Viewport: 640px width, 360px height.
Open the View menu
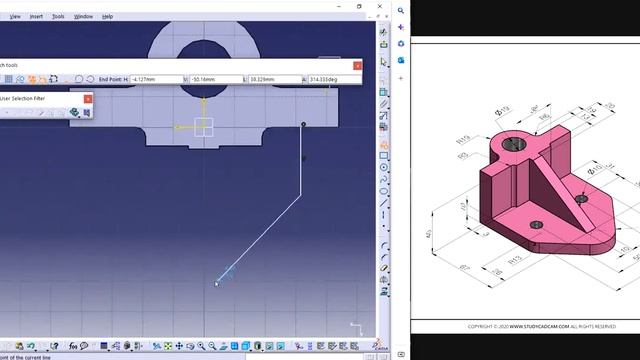(15, 17)
